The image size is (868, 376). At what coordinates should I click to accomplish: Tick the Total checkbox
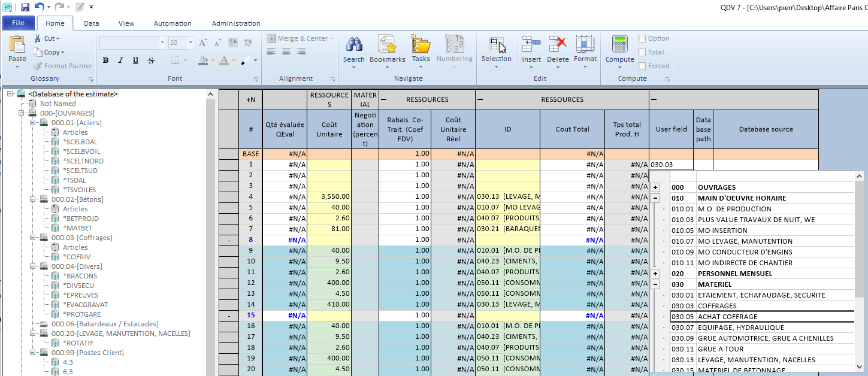pos(642,52)
